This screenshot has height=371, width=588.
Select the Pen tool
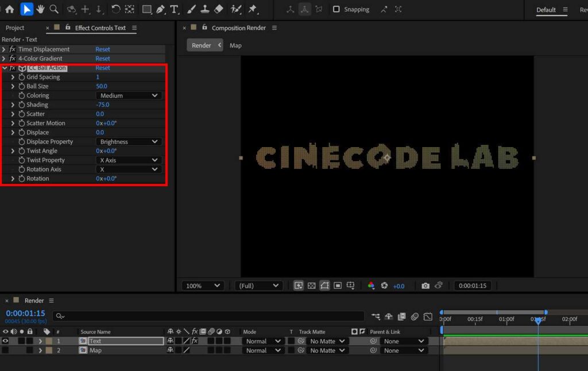161,9
